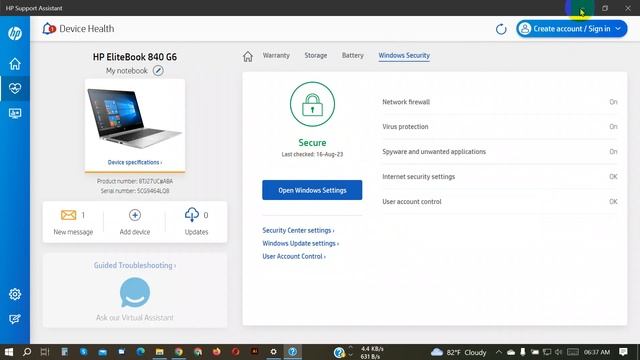Click the Network firewall status row
The height and width of the screenshot is (360, 640).
(500, 102)
